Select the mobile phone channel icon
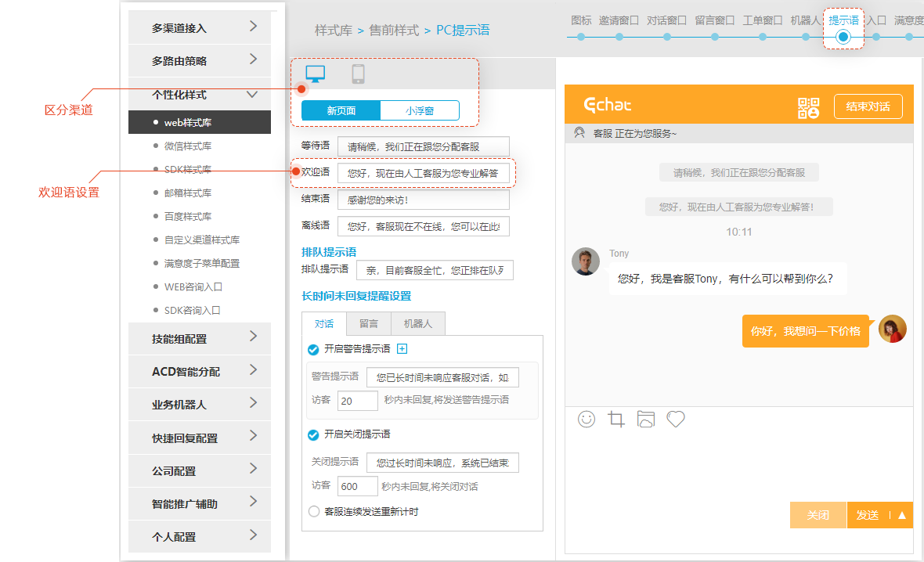 coord(359,74)
